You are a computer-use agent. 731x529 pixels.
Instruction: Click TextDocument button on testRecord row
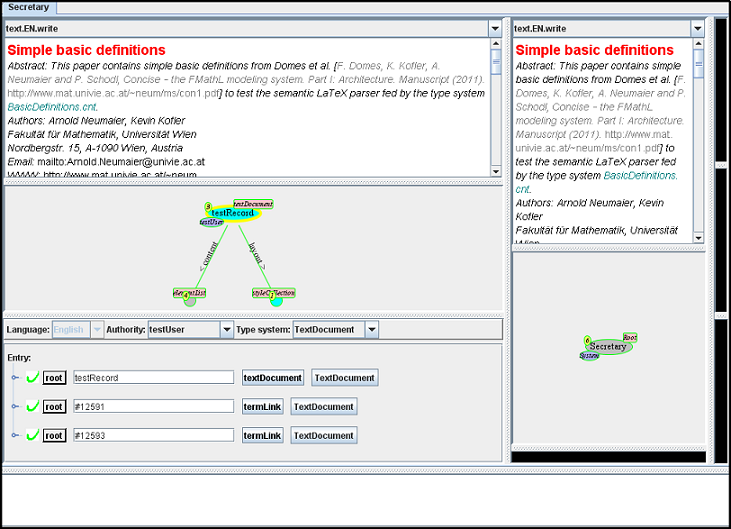[x=345, y=378]
